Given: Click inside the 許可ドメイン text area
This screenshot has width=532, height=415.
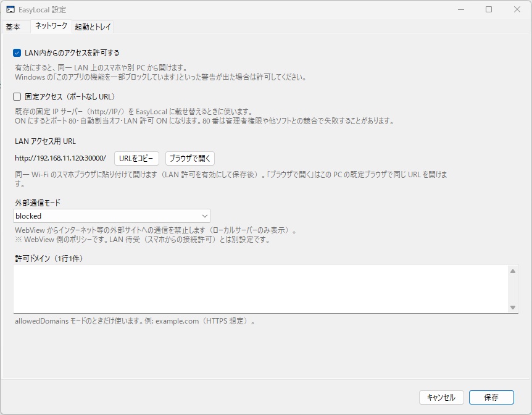Looking at the screenshot, I should click(x=260, y=289).
